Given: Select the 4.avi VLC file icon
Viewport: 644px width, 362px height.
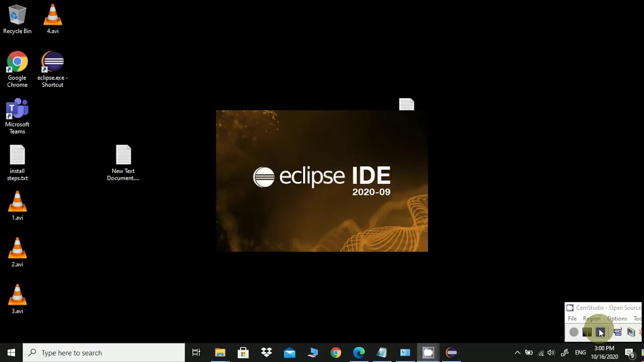Looking at the screenshot, I should click(x=52, y=19).
